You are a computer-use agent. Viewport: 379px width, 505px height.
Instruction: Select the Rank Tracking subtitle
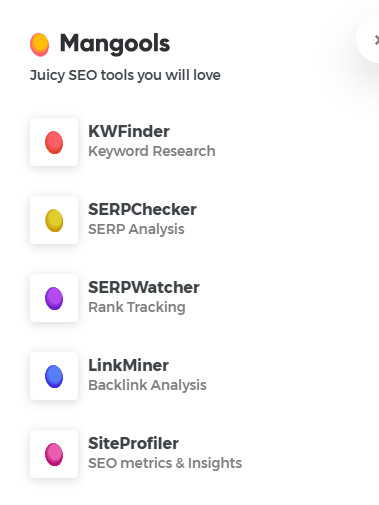click(x=137, y=307)
